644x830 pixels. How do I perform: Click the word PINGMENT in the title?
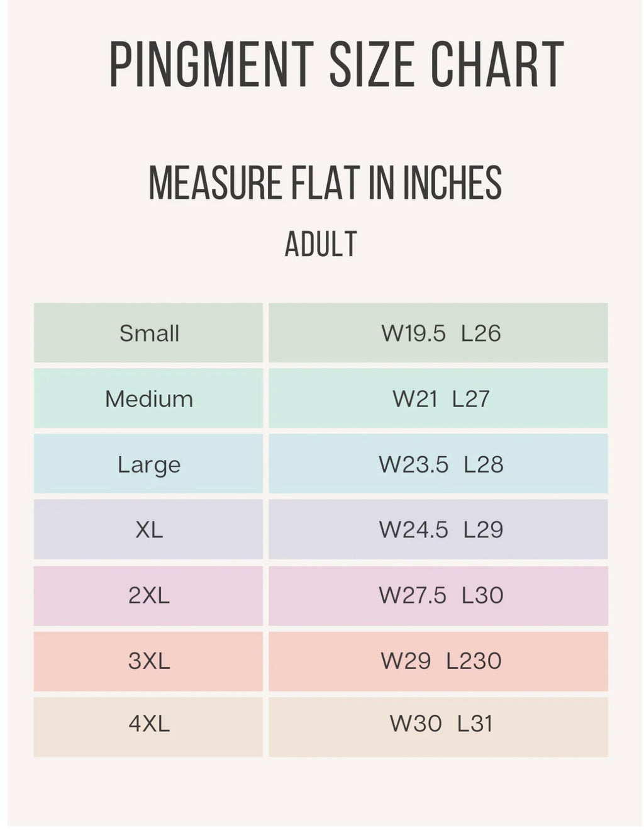coord(211,64)
